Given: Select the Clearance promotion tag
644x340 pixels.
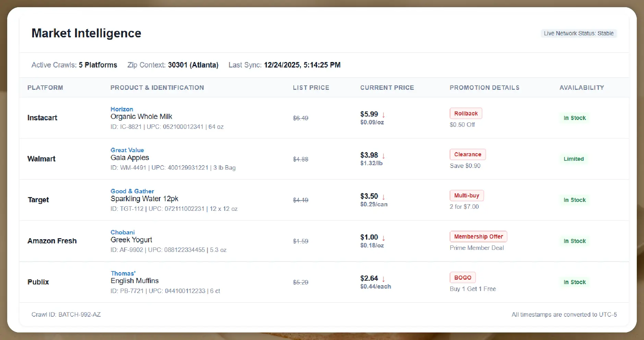Looking at the screenshot, I should point(467,155).
